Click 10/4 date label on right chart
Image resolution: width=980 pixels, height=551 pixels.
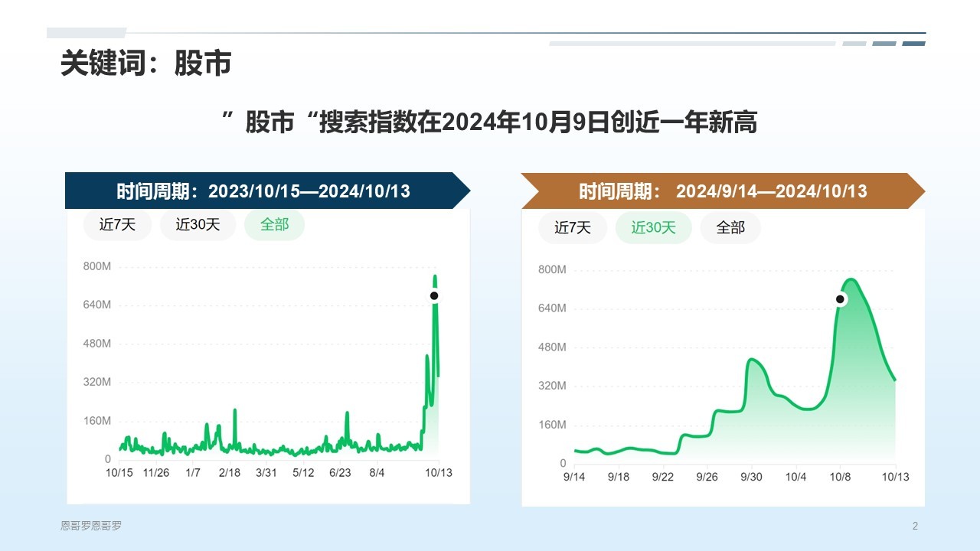coord(796,477)
